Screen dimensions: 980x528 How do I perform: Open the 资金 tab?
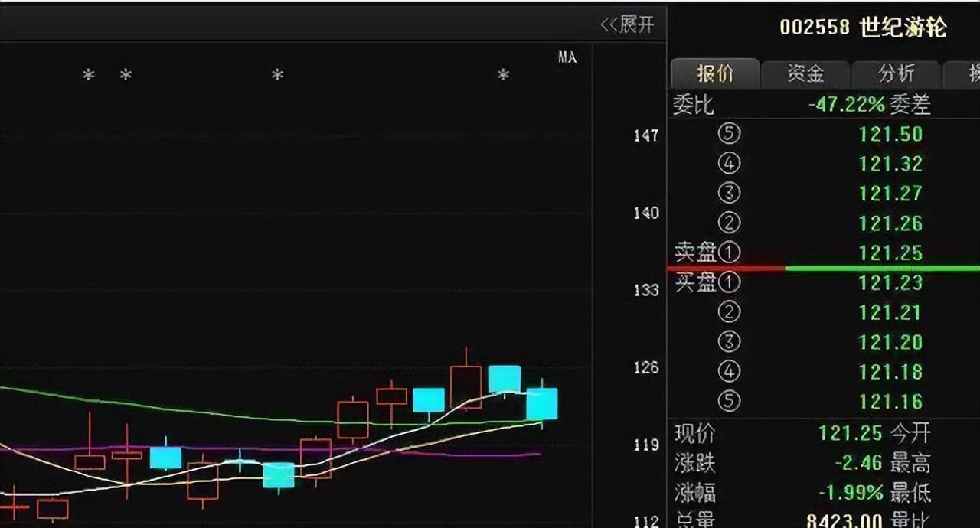click(805, 73)
